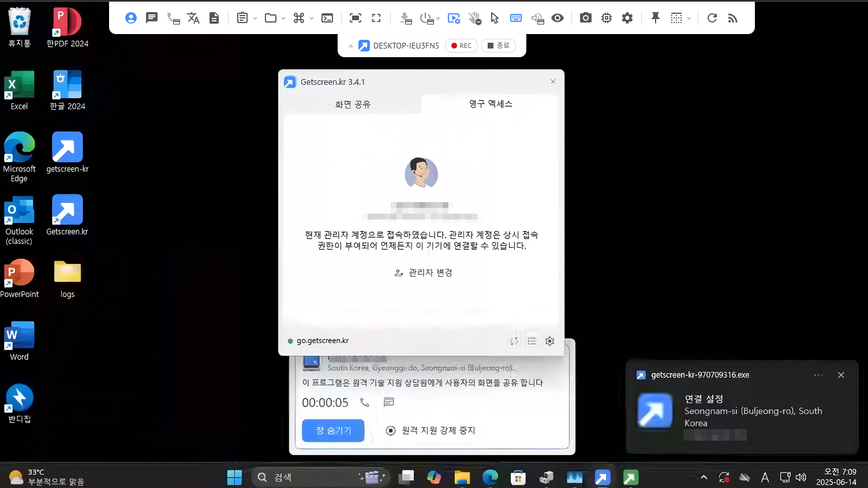Open the list log icon in Getscreen window

pyautogui.click(x=532, y=341)
